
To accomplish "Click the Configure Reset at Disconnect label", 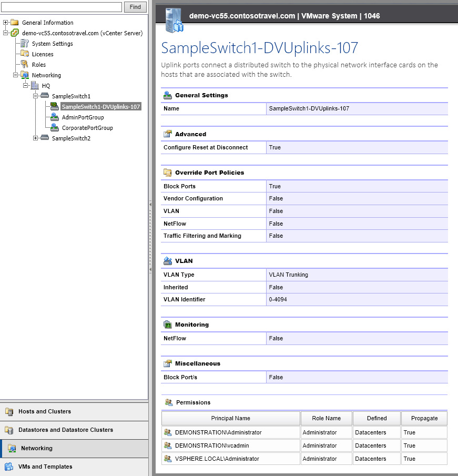I will click(x=206, y=148).
